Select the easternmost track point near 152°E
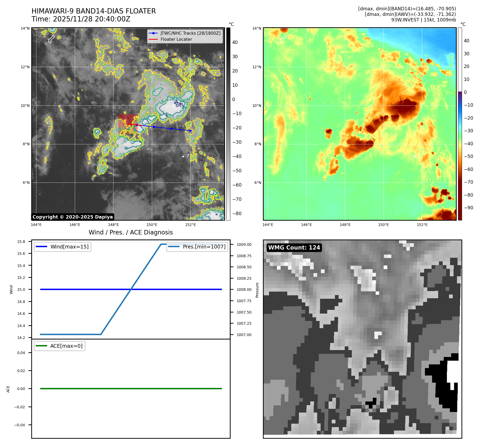 [x=190, y=131]
